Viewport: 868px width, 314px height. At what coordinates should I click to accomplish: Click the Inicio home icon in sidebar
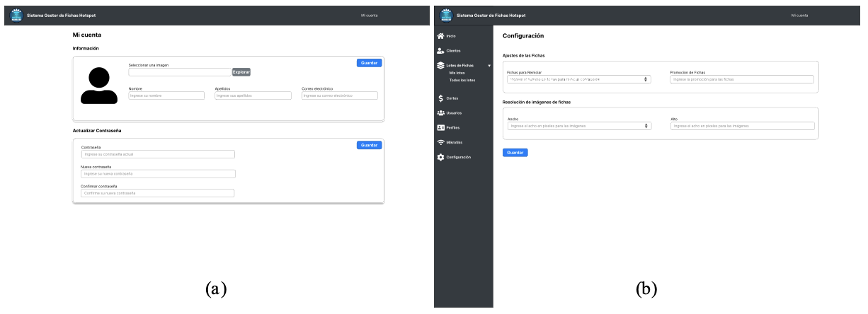click(x=440, y=35)
